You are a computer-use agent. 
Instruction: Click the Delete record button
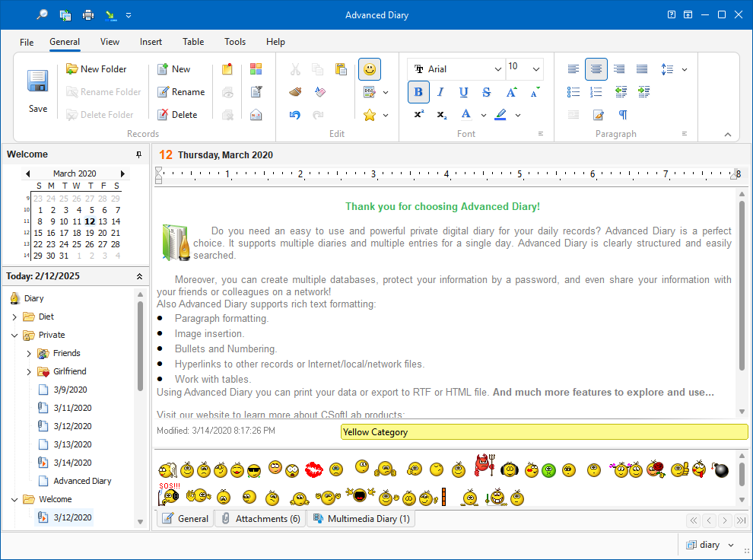pos(177,115)
